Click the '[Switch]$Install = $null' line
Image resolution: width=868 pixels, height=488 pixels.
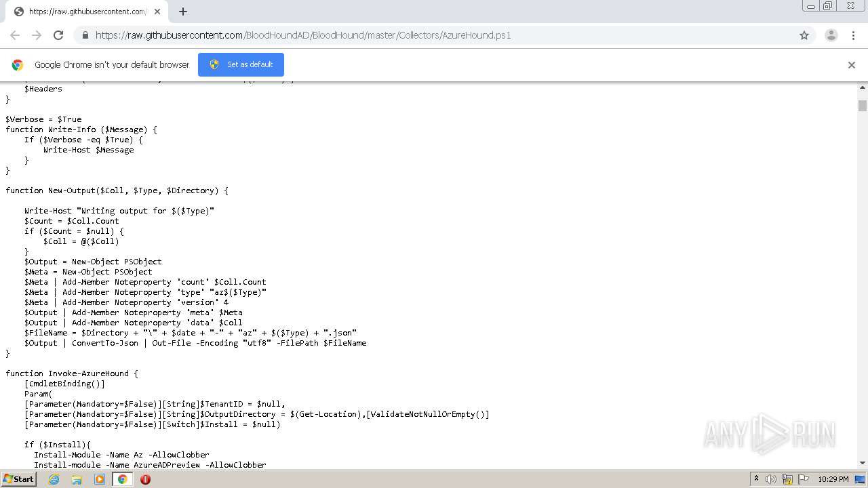153,424
